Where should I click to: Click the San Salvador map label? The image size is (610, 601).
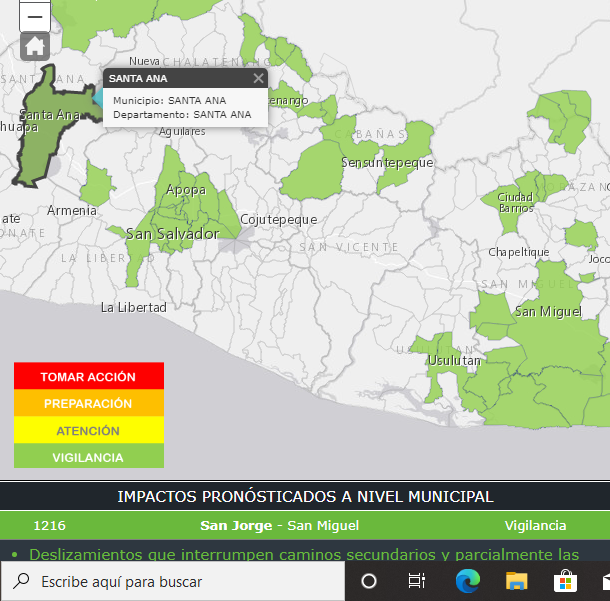(172, 233)
